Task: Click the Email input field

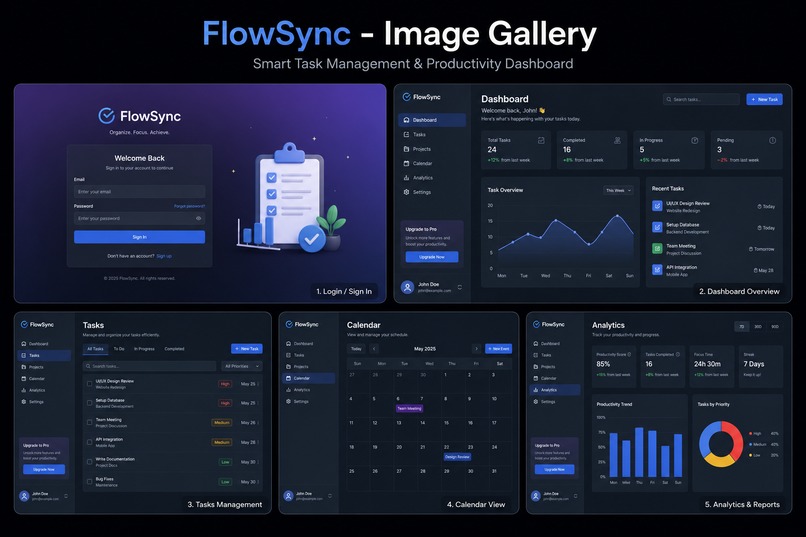Action: 139,192
